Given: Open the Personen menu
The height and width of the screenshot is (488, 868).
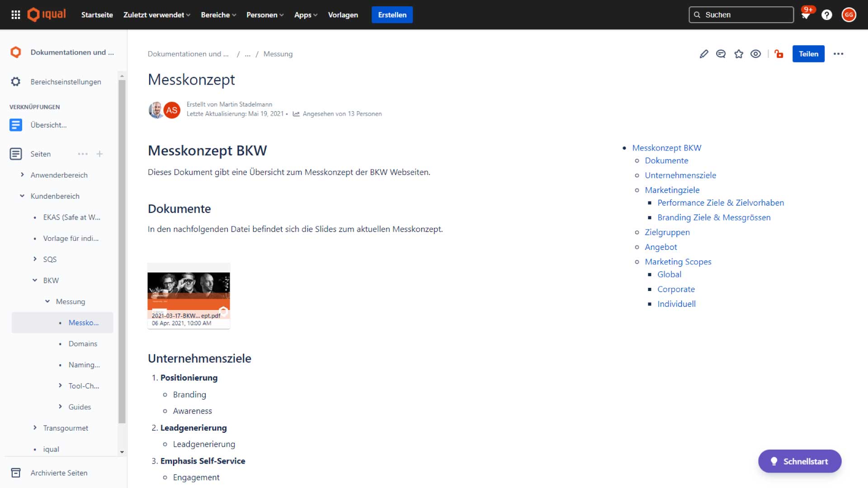Looking at the screenshot, I should [265, 14].
